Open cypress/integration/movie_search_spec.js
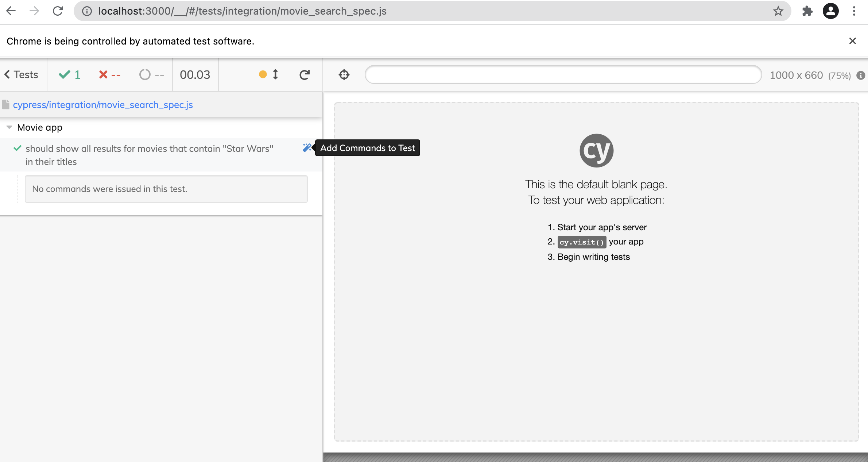The width and height of the screenshot is (868, 462). [x=103, y=104]
